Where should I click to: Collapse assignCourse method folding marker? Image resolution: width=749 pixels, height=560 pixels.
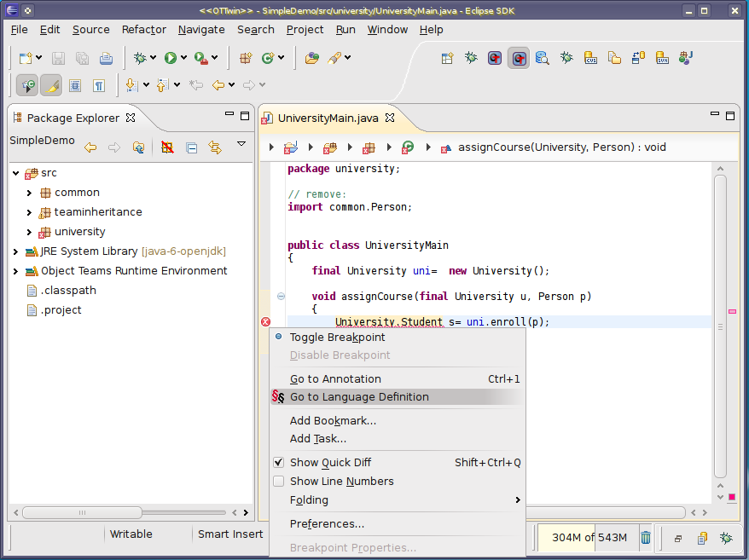click(281, 297)
